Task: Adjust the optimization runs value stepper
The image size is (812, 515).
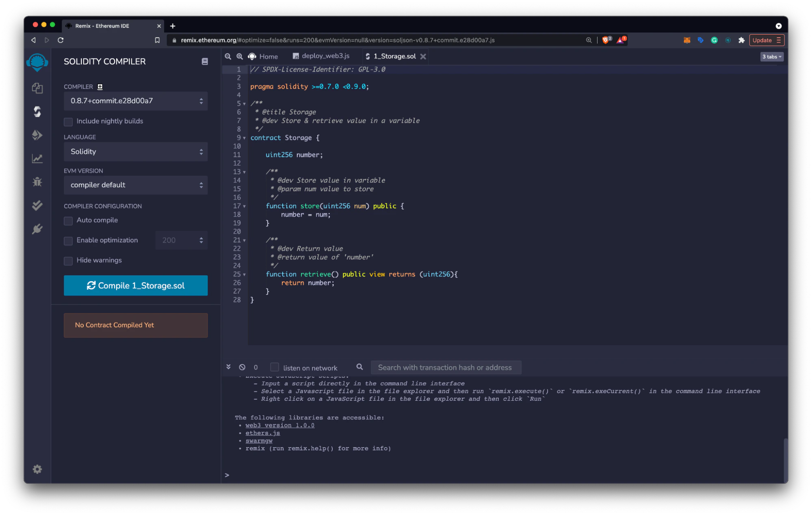Action: (201, 240)
